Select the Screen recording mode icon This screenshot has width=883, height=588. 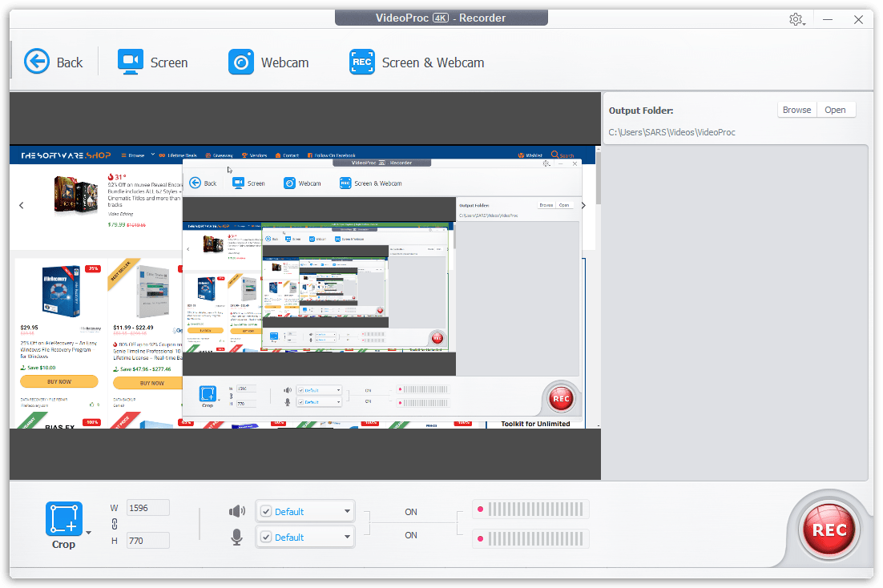tap(130, 62)
